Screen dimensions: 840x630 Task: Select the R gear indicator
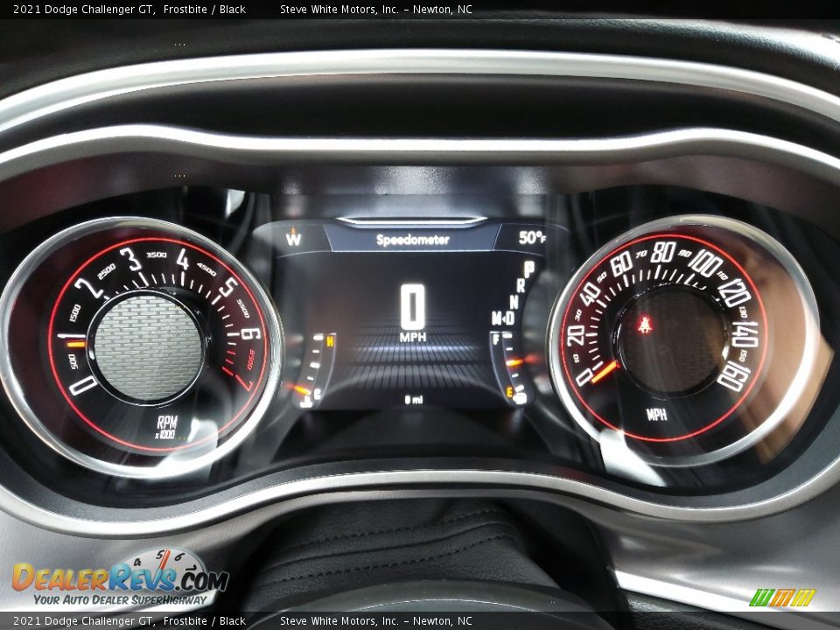tap(521, 286)
